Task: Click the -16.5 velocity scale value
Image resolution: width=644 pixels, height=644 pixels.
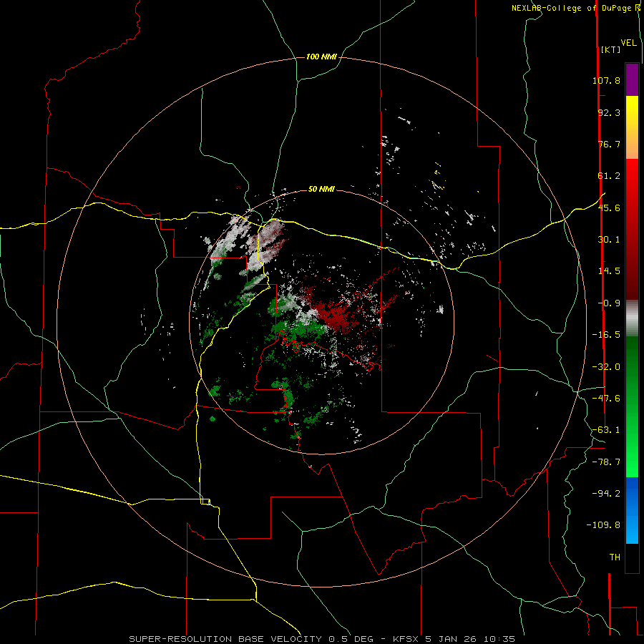Action: pyautogui.click(x=606, y=335)
